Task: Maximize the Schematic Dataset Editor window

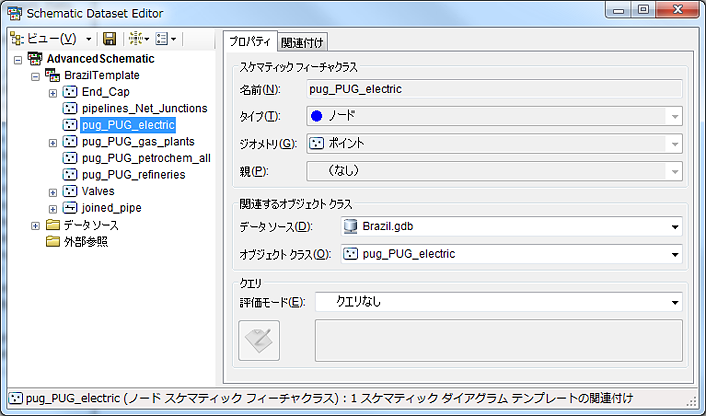Action: 643,10
